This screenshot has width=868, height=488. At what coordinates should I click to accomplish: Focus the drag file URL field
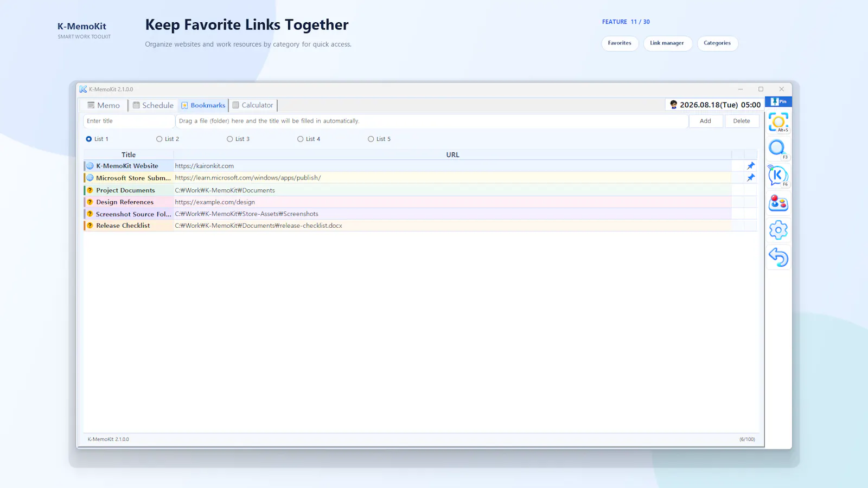(432, 121)
